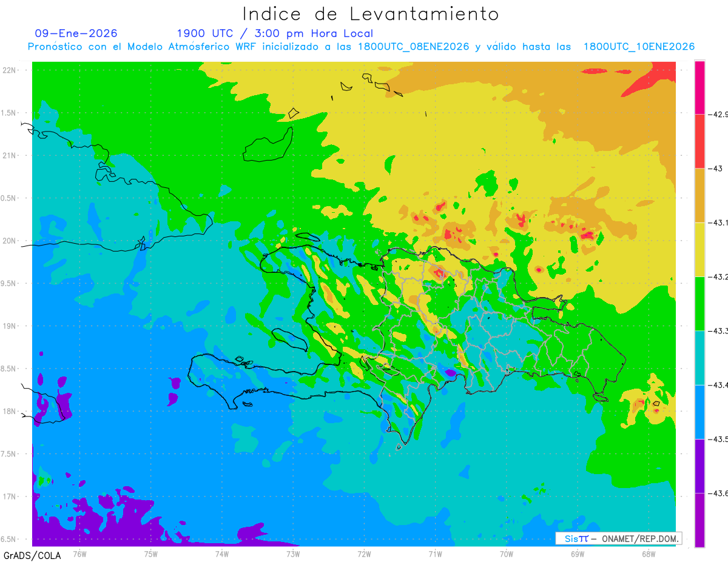This screenshot has height=562, width=728.
Task: Click the legend value '-43.1'
Action: click(720, 222)
